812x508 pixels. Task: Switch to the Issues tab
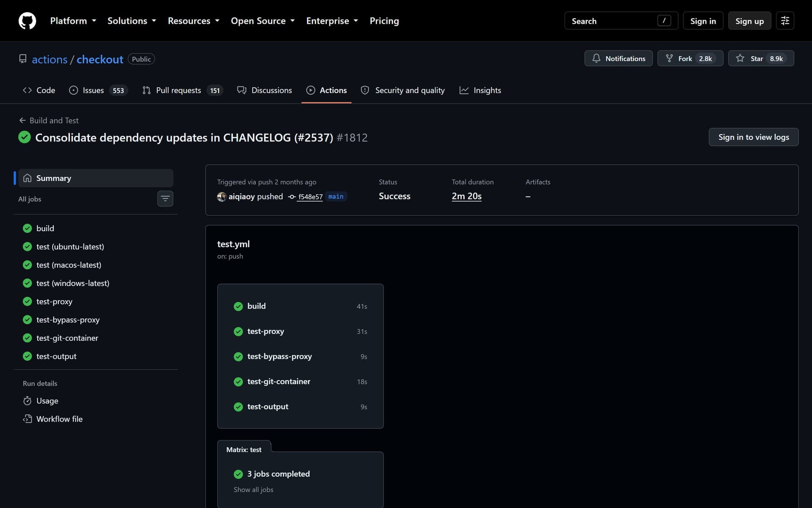click(x=98, y=90)
